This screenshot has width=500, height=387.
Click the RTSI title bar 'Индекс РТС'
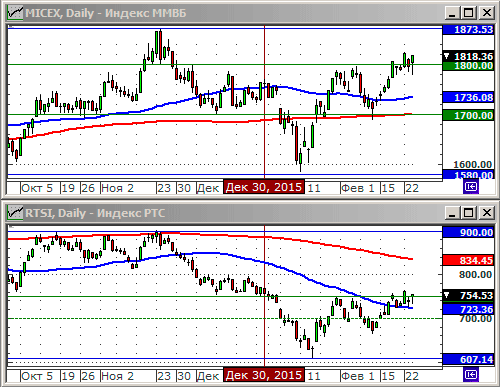131,213
